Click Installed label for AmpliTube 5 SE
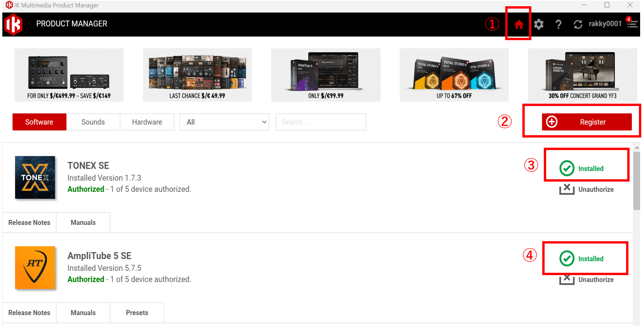 [591, 259]
